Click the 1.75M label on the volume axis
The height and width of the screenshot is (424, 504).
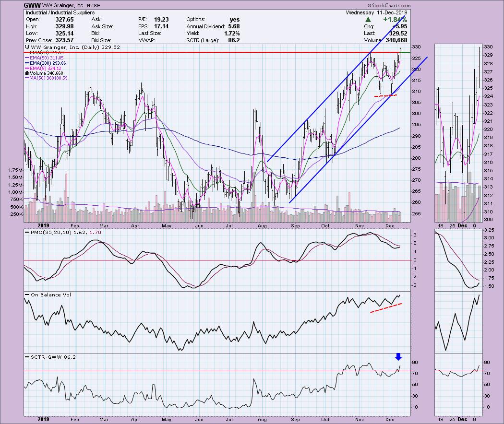tap(15, 170)
